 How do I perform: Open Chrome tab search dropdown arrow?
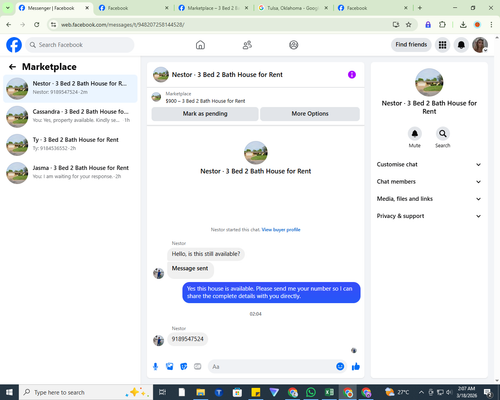[7, 8]
